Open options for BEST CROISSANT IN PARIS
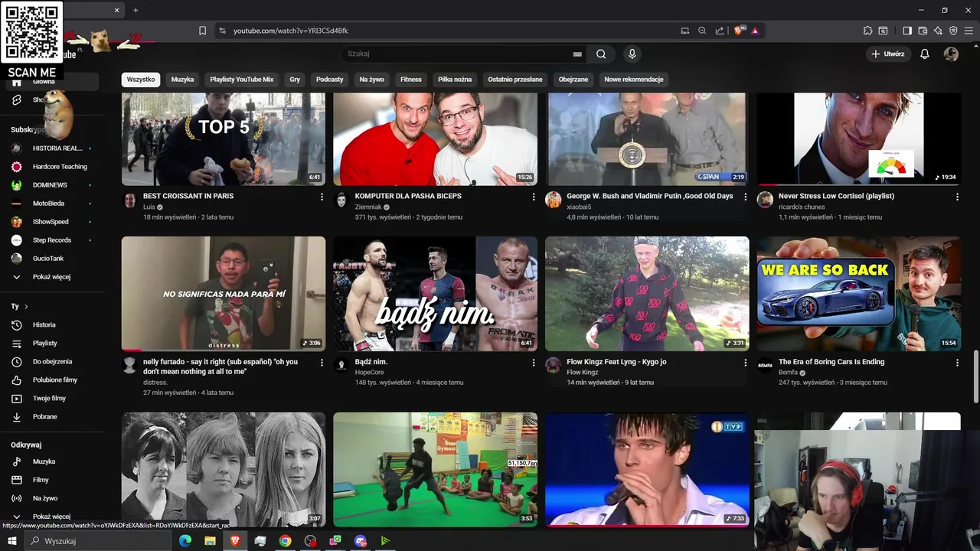 (322, 197)
